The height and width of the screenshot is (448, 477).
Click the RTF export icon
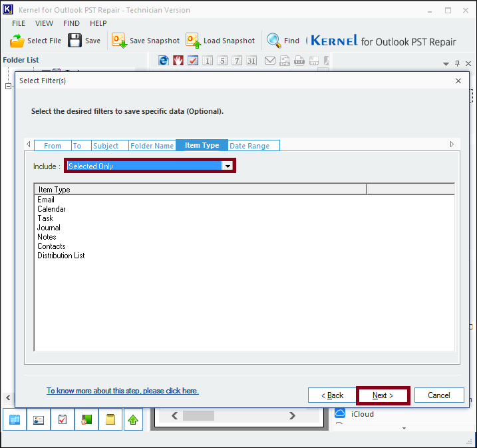point(314,61)
